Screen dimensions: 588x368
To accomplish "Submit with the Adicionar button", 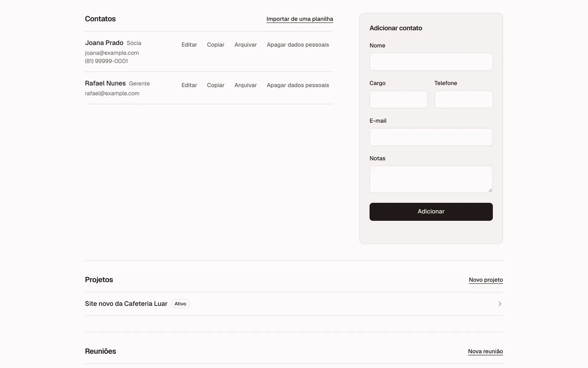I will [431, 212].
